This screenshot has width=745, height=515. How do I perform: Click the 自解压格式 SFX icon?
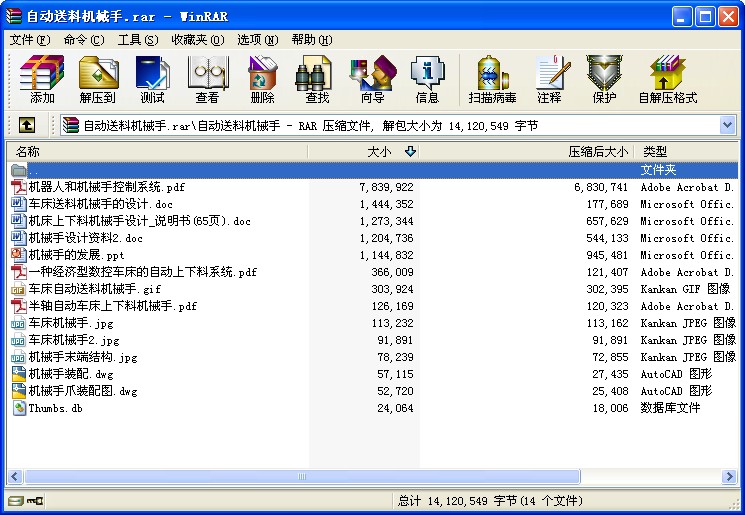click(x=667, y=79)
